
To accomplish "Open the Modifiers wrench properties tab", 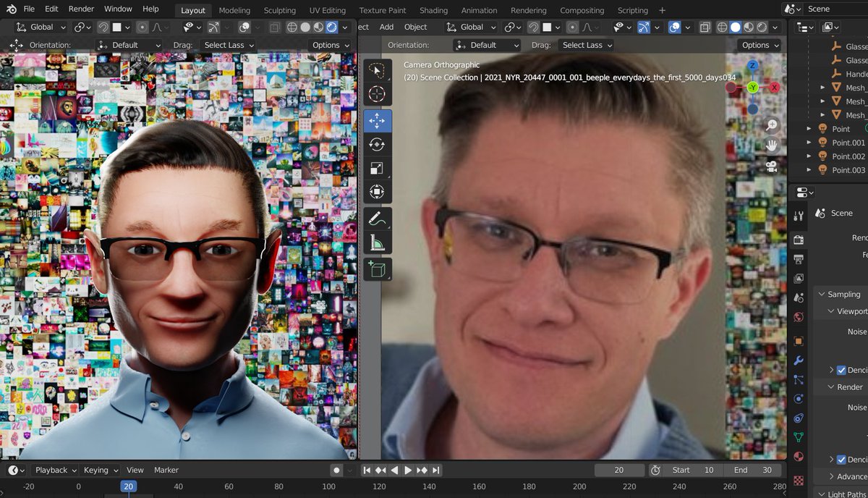I will tap(799, 360).
